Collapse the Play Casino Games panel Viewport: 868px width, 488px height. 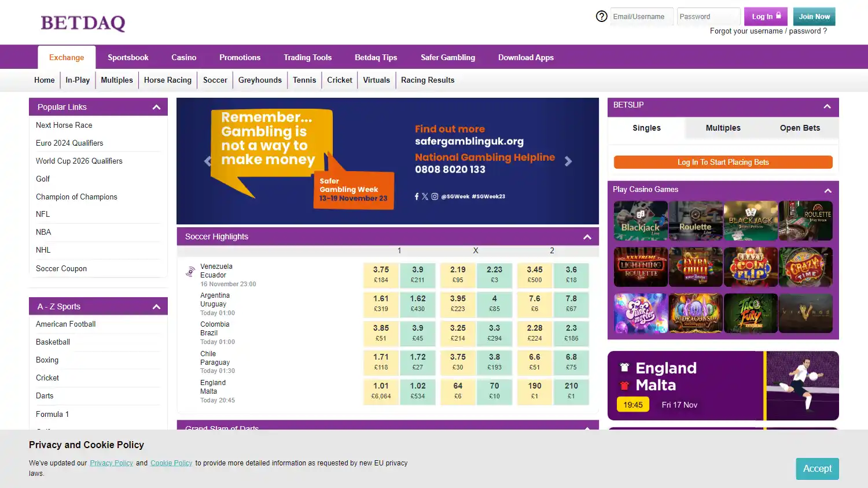click(x=827, y=190)
